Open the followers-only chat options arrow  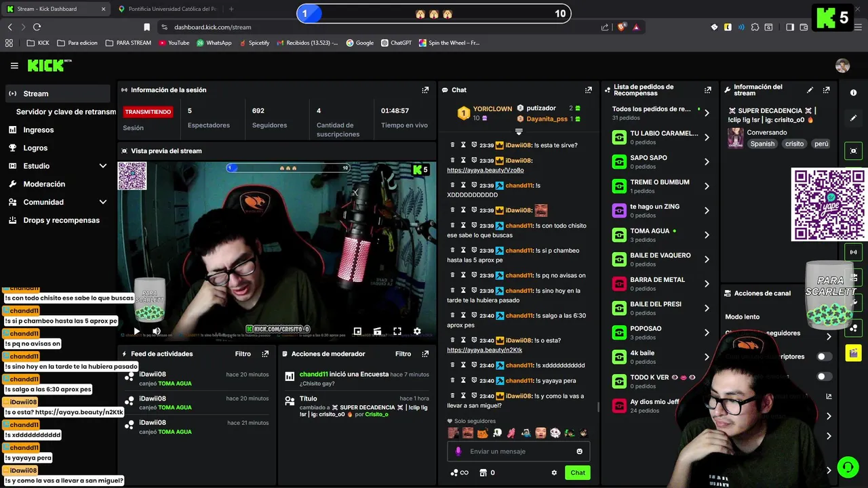click(x=828, y=336)
